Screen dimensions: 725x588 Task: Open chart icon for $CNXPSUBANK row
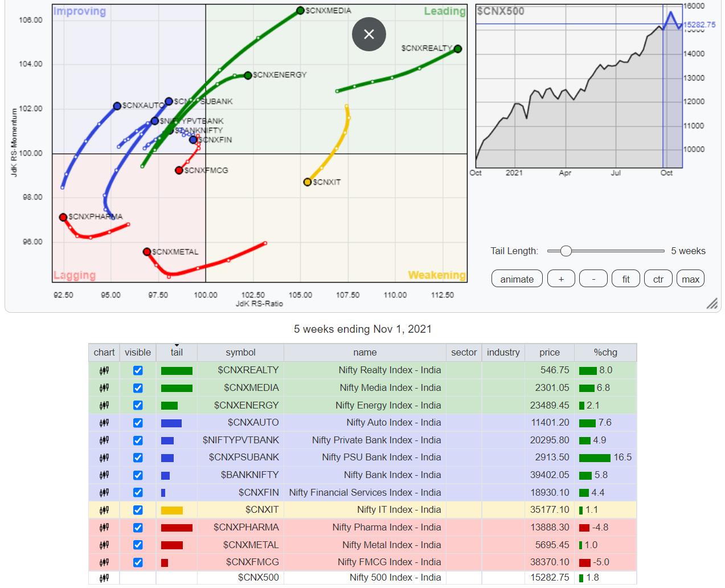coord(104,458)
